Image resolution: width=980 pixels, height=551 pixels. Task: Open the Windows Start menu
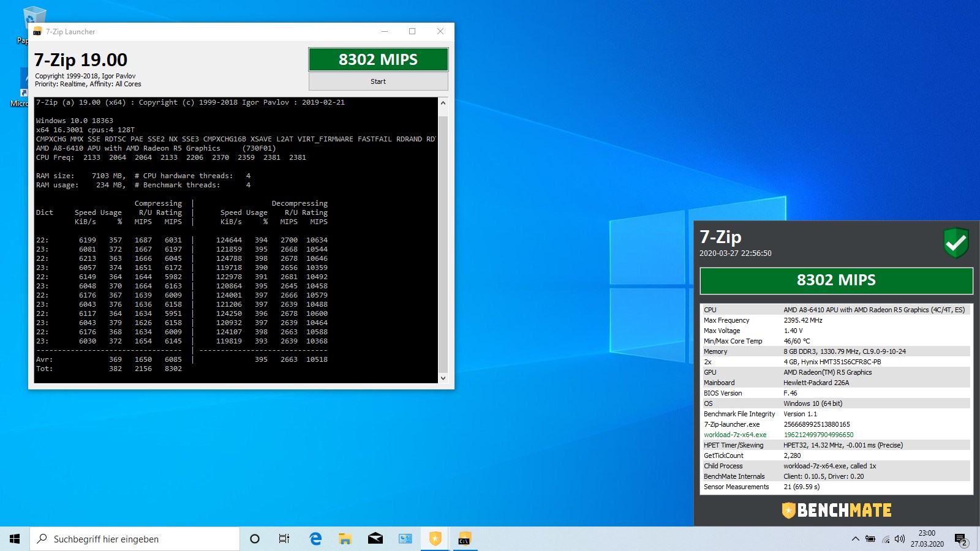(15, 539)
